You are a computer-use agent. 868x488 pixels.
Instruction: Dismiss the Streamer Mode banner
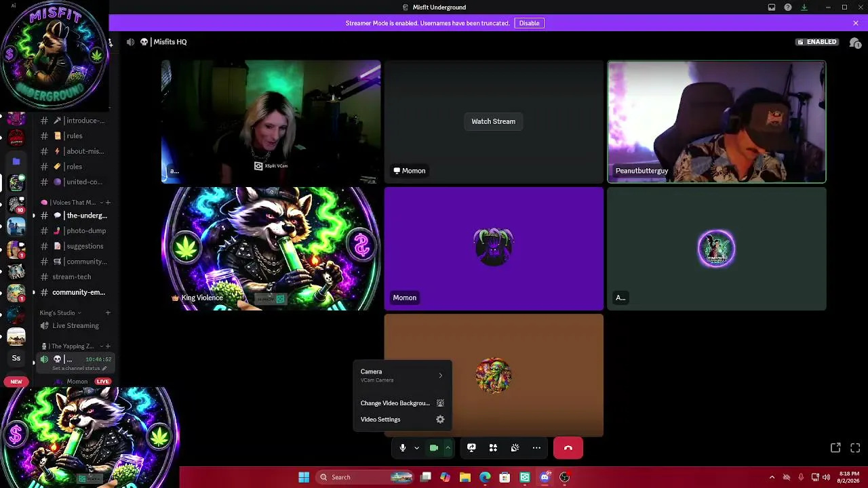pos(856,23)
